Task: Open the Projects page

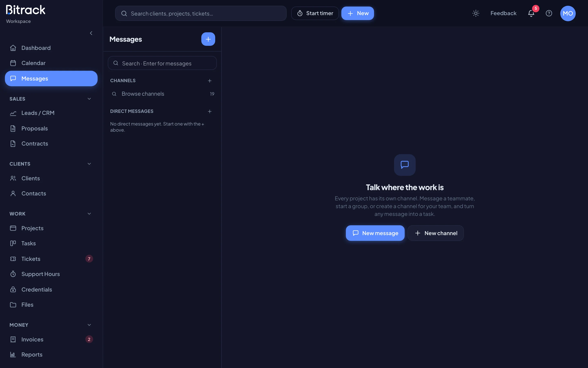Action: click(51, 228)
